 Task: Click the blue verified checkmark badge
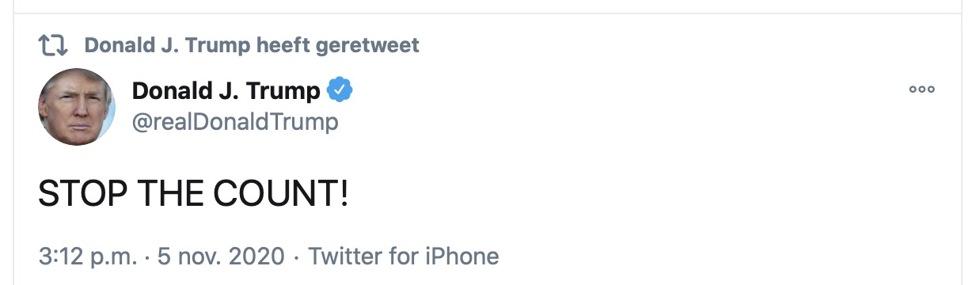[340, 91]
